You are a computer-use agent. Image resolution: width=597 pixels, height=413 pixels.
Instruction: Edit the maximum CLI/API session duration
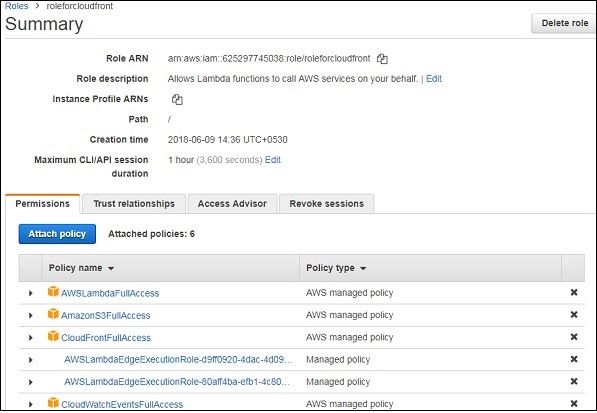pyautogui.click(x=273, y=160)
